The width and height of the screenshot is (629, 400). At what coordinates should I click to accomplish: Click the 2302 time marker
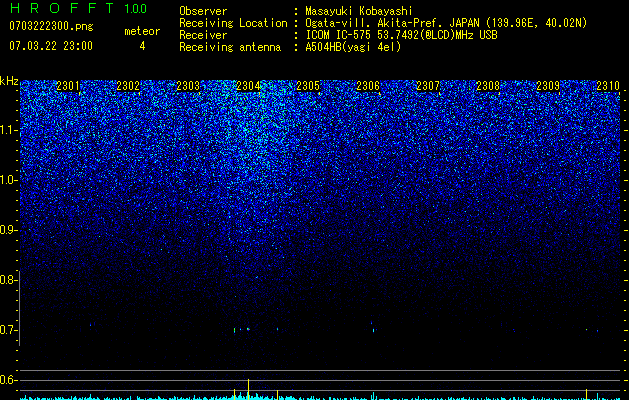tap(128, 86)
